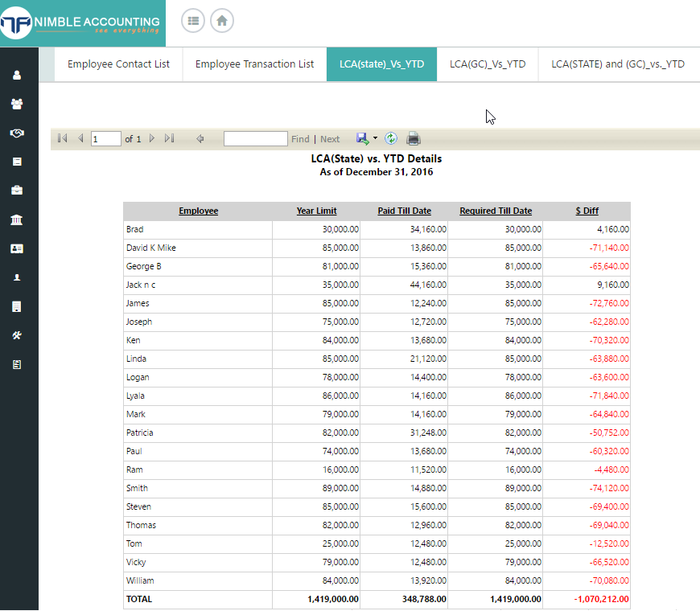Open the apps grid menu beside Home

click(193, 21)
